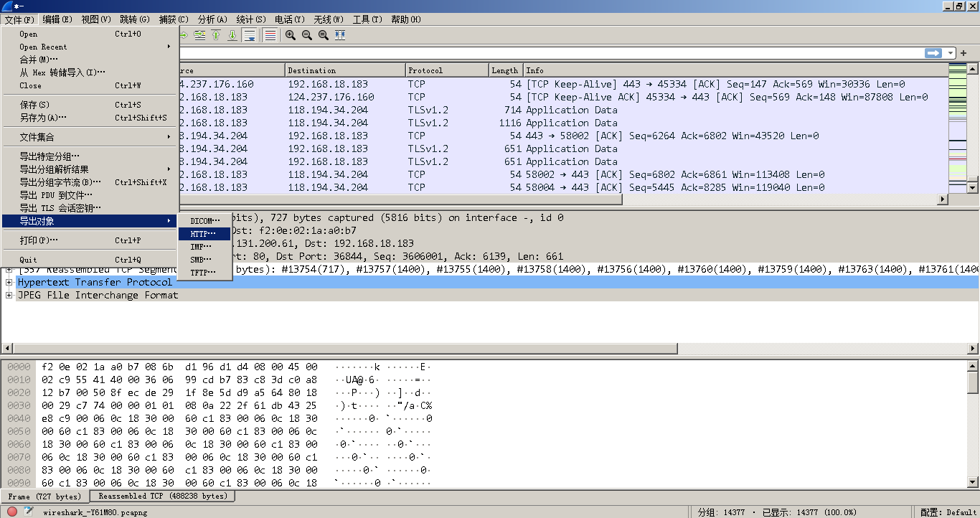Click the capture file comment pencil icon
Viewport: 980px width, 518px height.
pyautogui.click(x=29, y=512)
